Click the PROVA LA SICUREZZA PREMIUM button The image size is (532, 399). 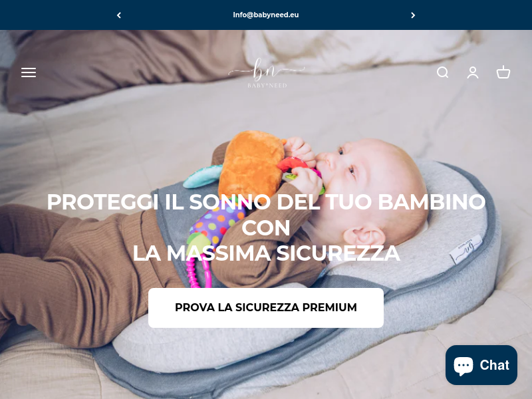point(265,308)
